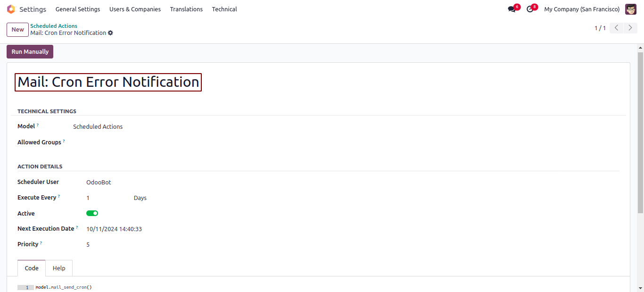This screenshot has height=292, width=644.
Task: Go to previous record arrow
Action: 616,28
